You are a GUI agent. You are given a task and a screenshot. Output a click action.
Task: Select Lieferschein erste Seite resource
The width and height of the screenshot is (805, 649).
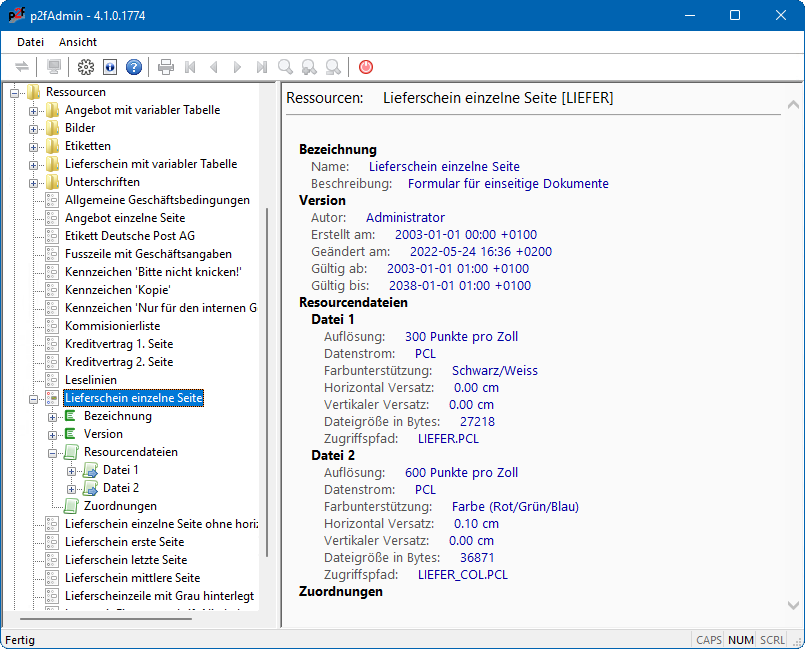tap(125, 542)
